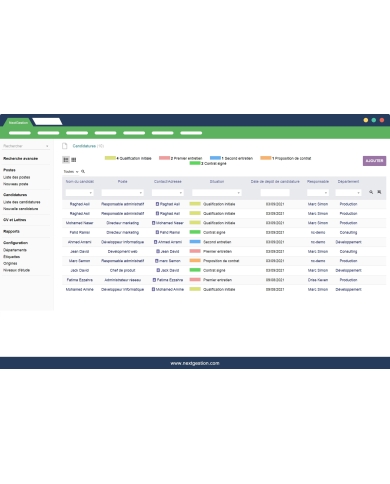This screenshot has width=390, height=484.
Task: Sort by Date de dépôt de candidature header
Action: pyautogui.click(x=275, y=182)
